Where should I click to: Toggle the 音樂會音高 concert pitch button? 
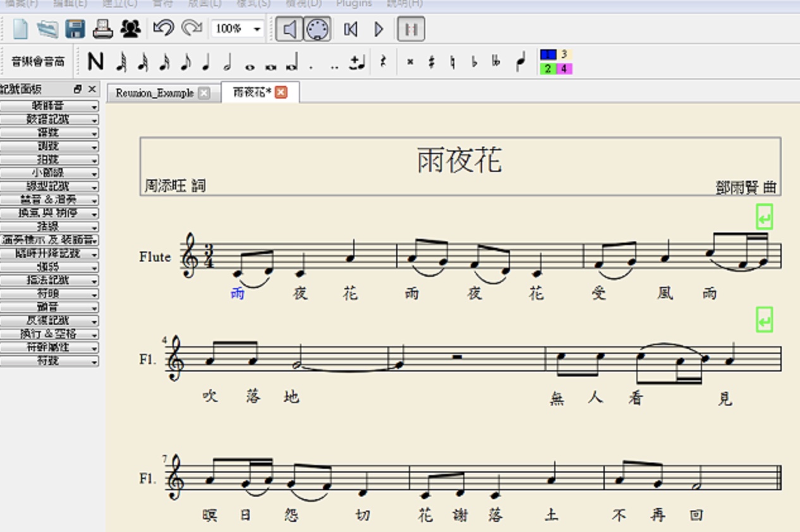coord(38,62)
